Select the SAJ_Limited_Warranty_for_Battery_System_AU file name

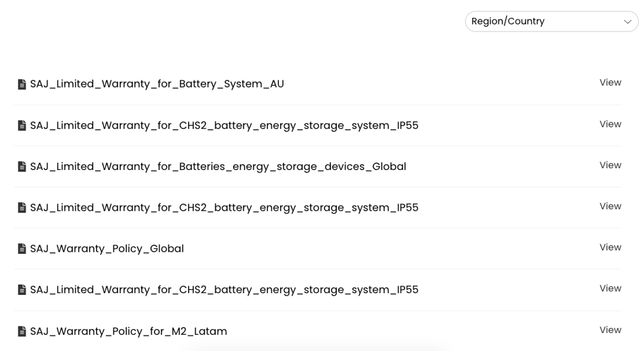[x=156, y=84]
